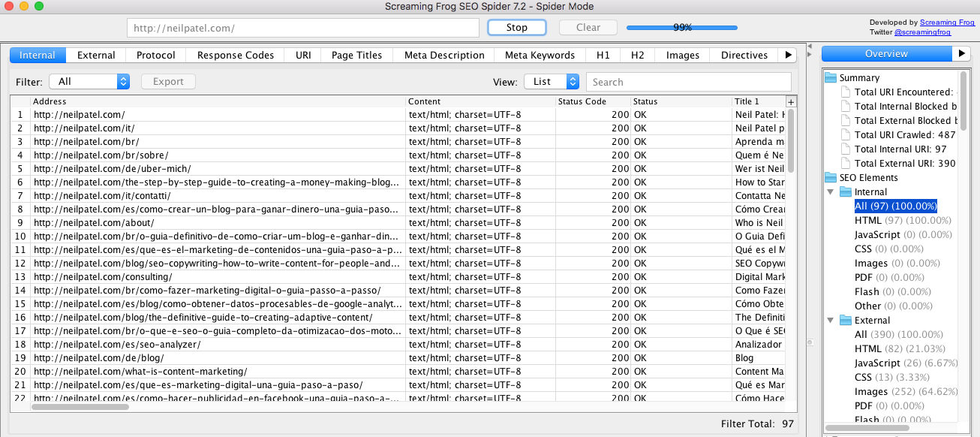This screenshot has height=437, width=980.
Task: Select All (390) under External
Action: tap(899, 335)
